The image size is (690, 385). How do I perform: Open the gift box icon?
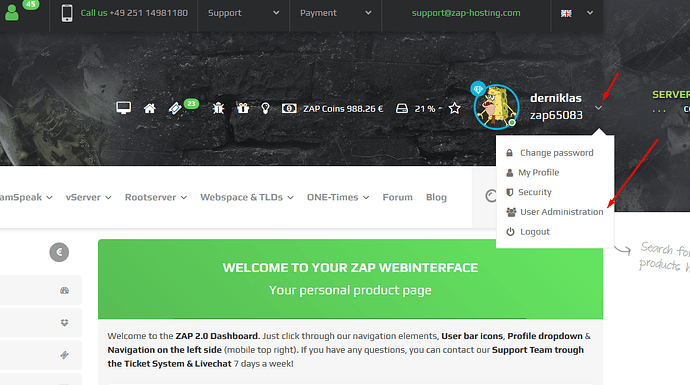pos(243,108)
